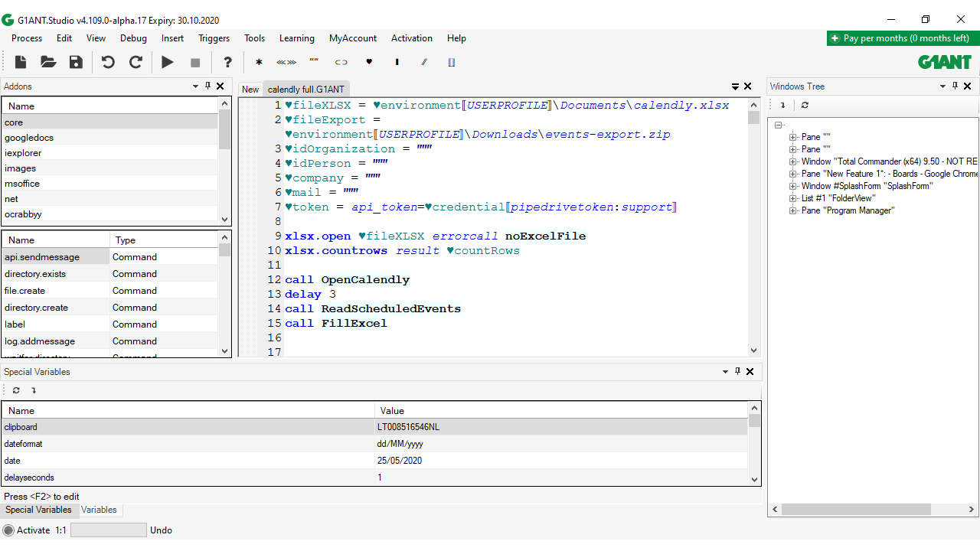Viewport: 980px width, 551px height.
Task: Click the redo arrow in the toolbar
Action: pyautogui.click(x=136, y=62)
